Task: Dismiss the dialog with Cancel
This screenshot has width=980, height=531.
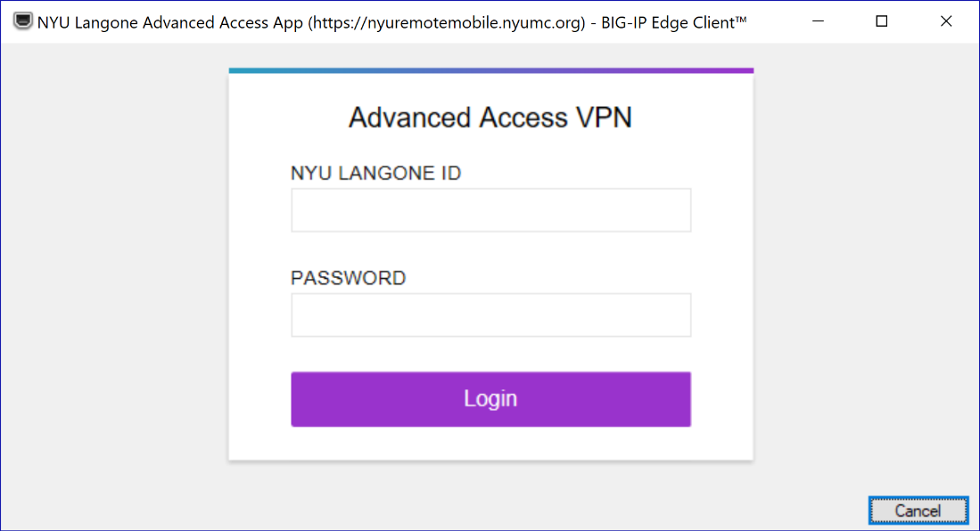Action: tap(918, 511)
